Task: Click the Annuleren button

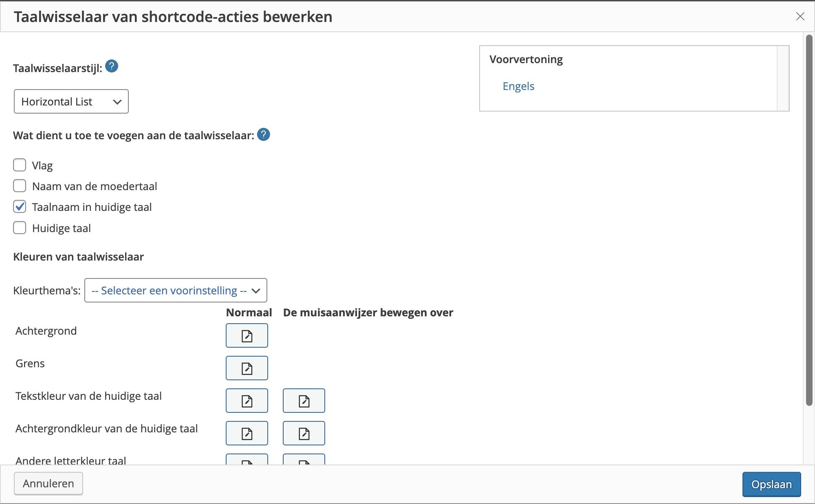Action: pyautogui.click(x=48, y=484)
